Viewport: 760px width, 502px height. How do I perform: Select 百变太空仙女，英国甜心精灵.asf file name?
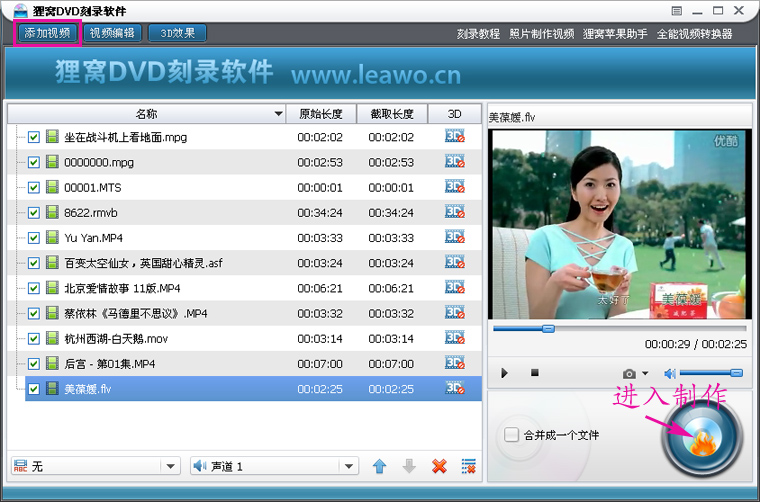click(x=143, y=263)
